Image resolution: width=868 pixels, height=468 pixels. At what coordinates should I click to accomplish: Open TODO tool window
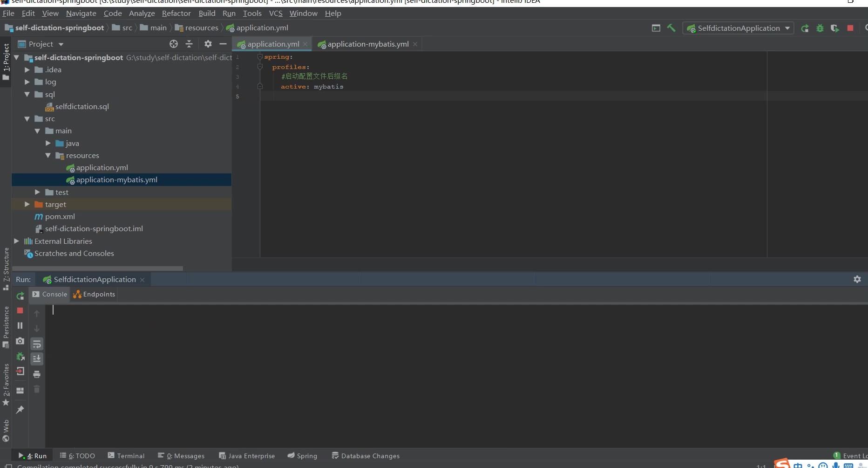pyautogui.click(x=77, y=456)
